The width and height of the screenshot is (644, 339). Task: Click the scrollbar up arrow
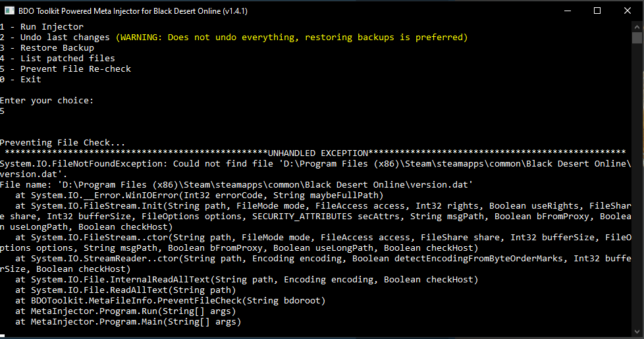pos(637,26)
